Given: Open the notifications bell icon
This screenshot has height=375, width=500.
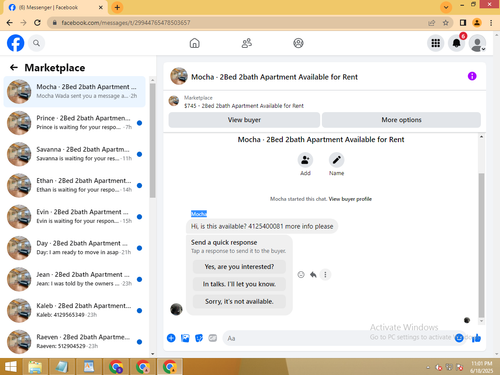Looking at the screenshot, I should (x=456, y=43).
